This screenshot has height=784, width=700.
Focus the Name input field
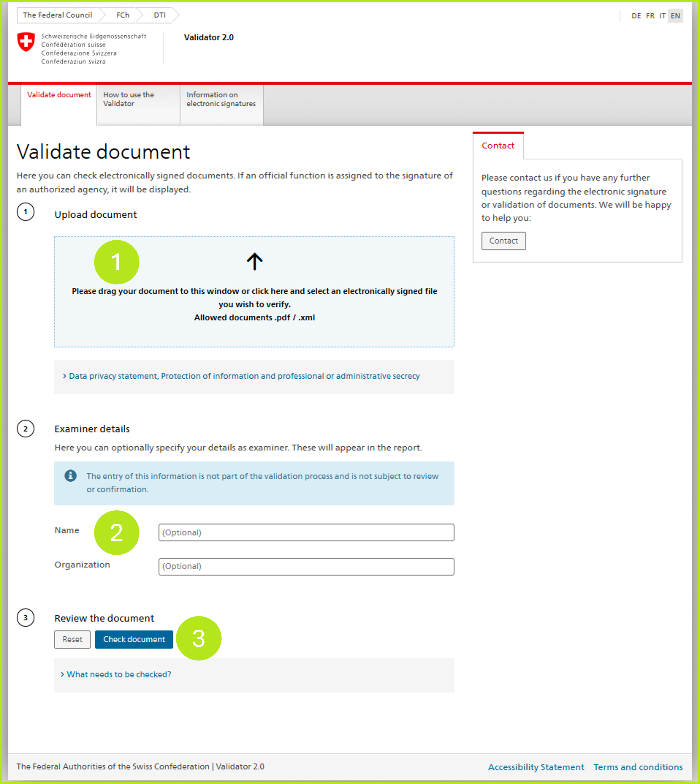click(x=306, y=532)
